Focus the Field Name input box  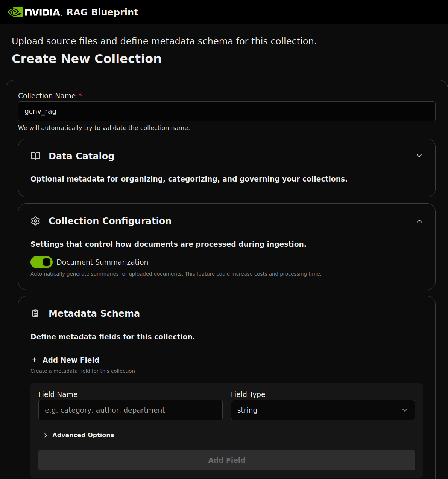click(131, 410)
